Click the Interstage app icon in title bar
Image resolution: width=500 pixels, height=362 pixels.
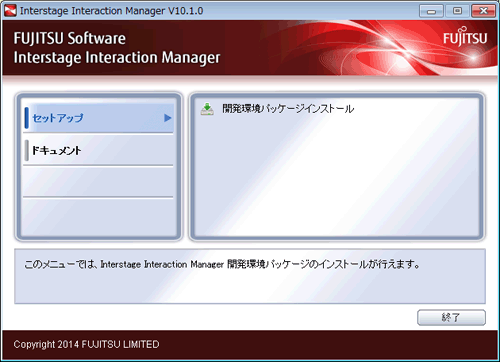point(10,11)
